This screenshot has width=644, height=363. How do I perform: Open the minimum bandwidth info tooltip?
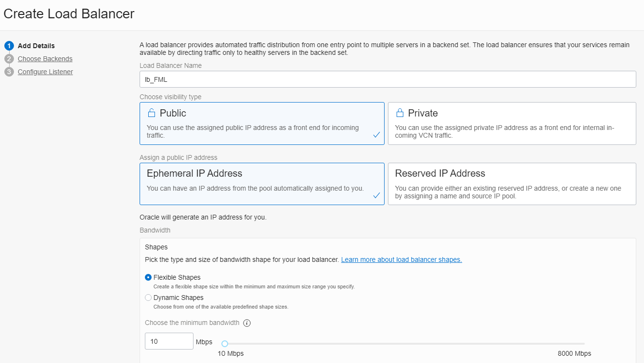pyautogui.click(x=247, y=323)
